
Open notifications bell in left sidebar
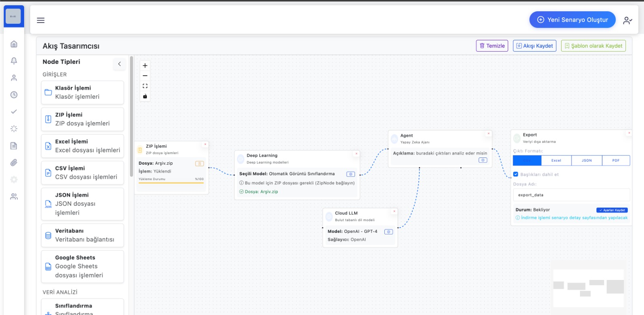click(x=14, y=61)
